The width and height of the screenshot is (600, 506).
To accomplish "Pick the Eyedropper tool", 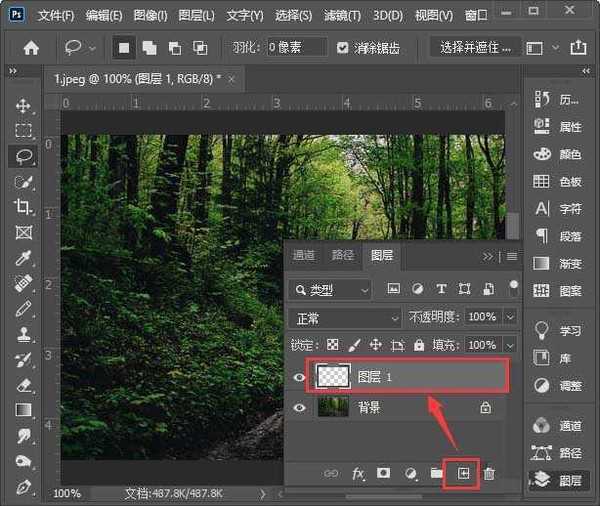I will (22, 258).
